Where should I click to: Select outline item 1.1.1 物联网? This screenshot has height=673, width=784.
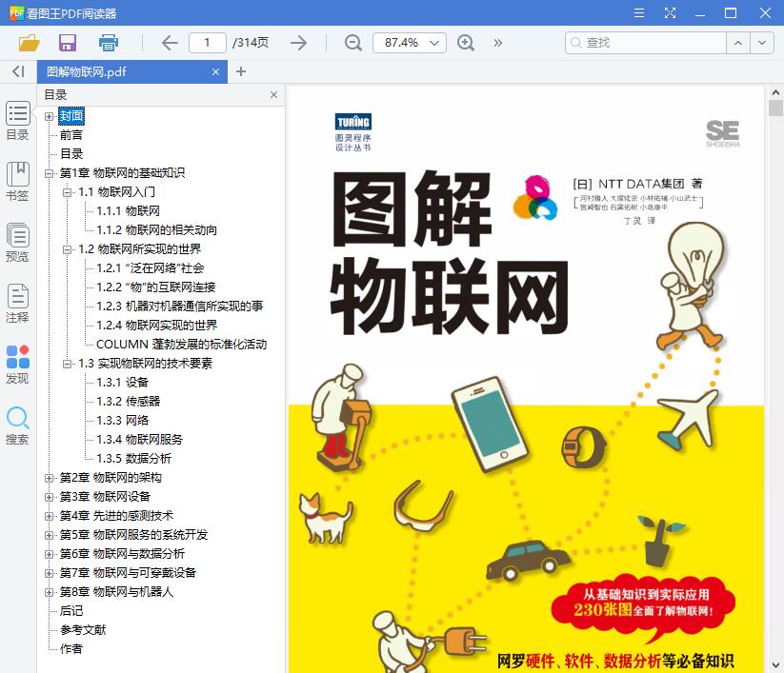pos(128,210)
